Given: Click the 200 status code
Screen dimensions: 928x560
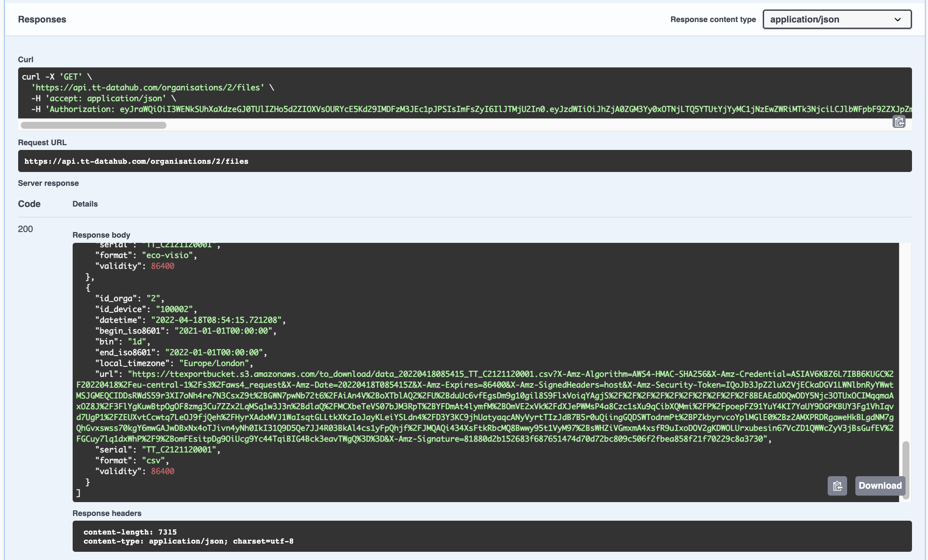Looking at the screenshot, I should click(26, 229).
